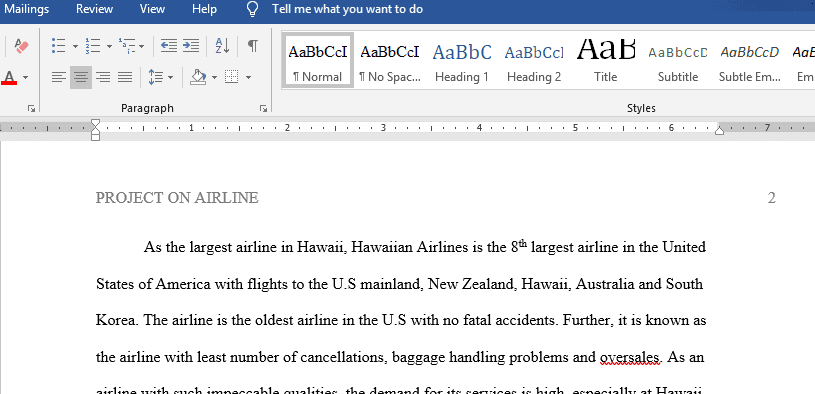Select the No Spacing style
815x394 pixels.
click(x=390, y=61)
